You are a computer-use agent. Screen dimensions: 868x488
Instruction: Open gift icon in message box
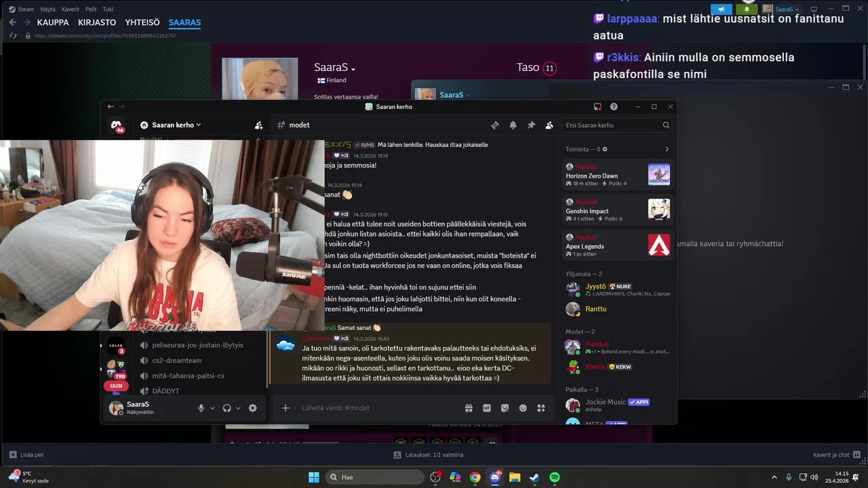469,408
